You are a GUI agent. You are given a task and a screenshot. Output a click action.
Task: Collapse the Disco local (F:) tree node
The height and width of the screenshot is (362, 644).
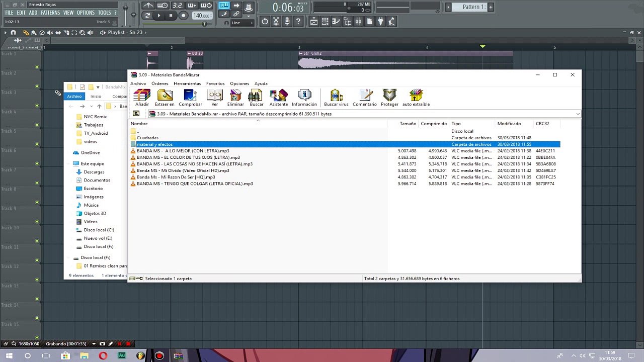click(x=69, y=257)
